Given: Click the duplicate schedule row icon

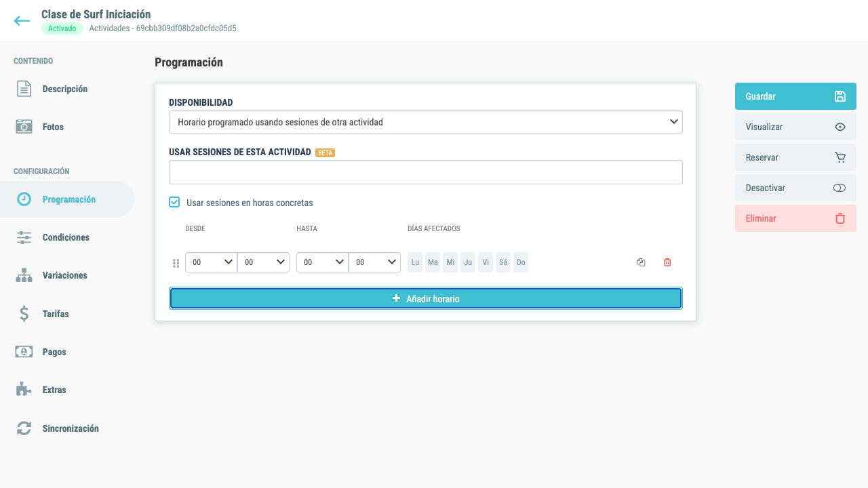Looking at the screenshot, I should pos(641,262).
